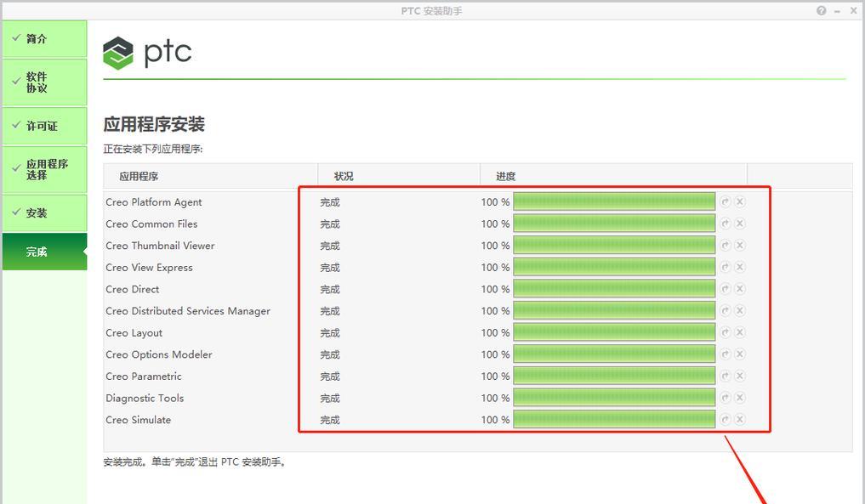Select the Creo Options Modeler row name
865x504 pixels.
pos(159,354)
